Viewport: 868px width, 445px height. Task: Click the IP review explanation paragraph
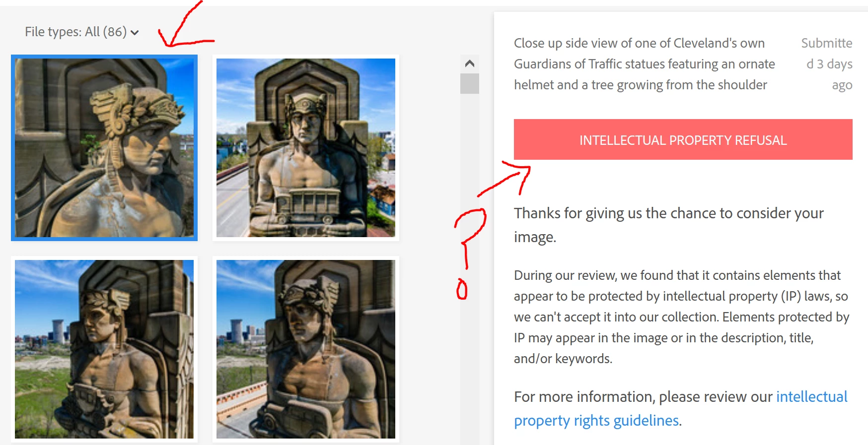tap(682, 317)
